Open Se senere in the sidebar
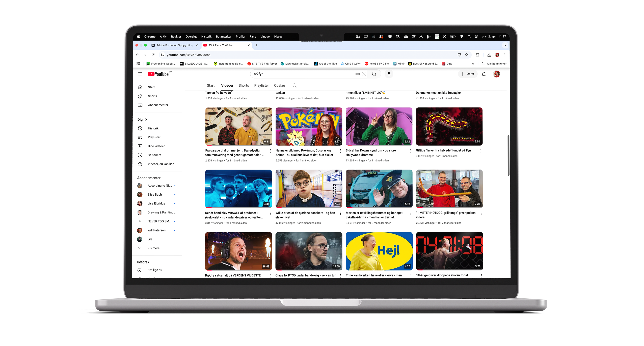644x346 pixels. click(x=154, y=155)
